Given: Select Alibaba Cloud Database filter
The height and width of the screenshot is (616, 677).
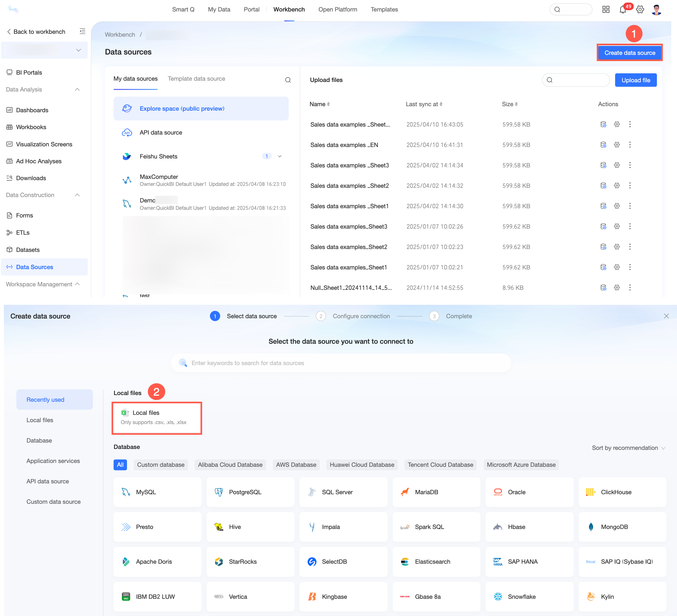Looking at the screenshot, I should pos(230,465).
